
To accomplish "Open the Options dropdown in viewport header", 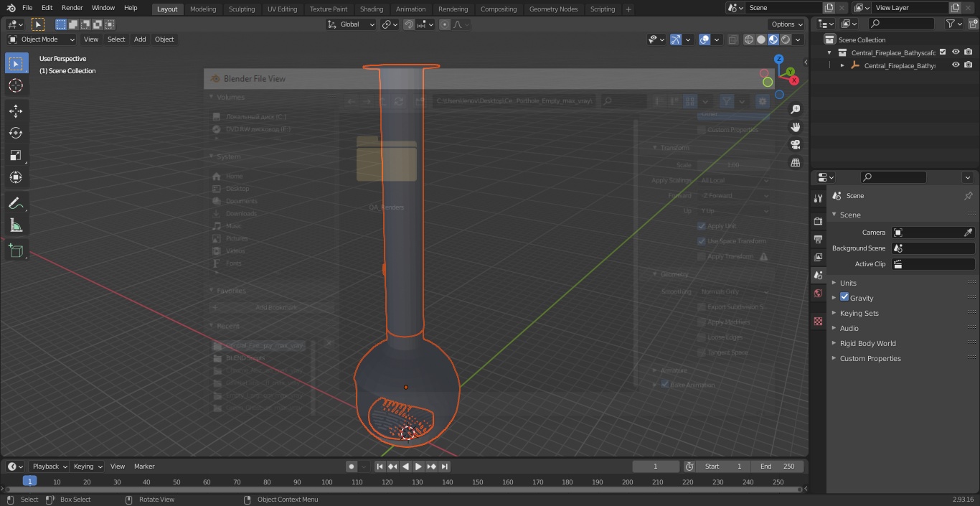I will point(787,24).
